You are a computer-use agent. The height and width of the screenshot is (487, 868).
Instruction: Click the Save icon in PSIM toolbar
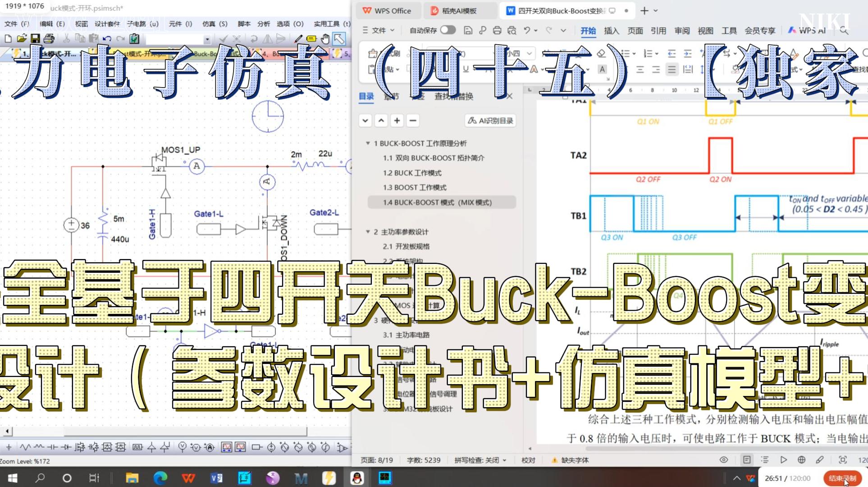point(35,39)
